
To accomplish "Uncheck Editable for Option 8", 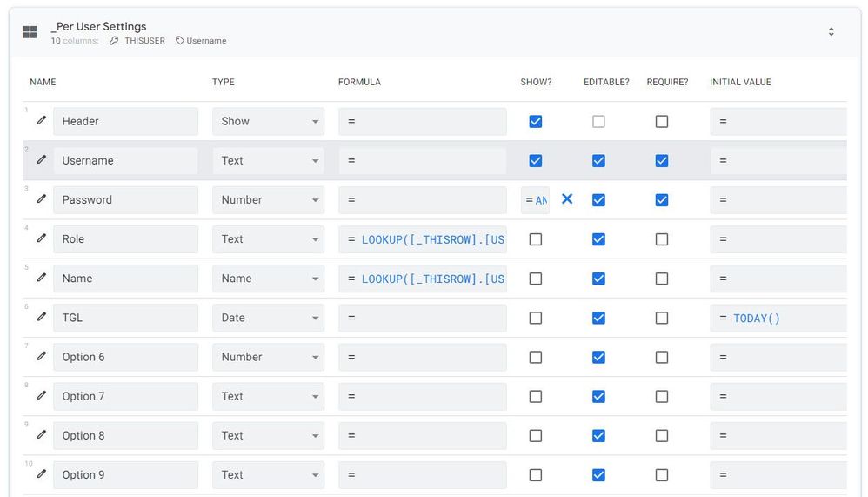I will coord(598,436).
